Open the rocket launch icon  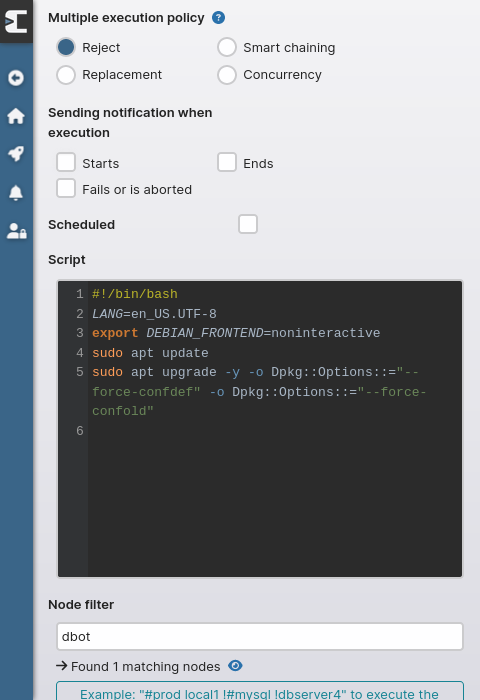coord(16,154)
